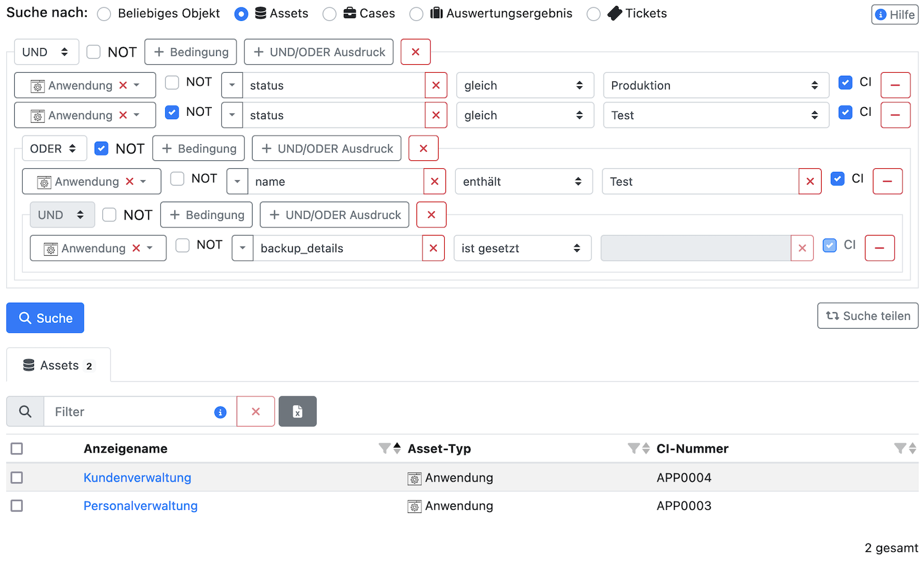Uncheck NOT on the status equals Test row
The width and height of the screenshot is (924, 561).
point(172,112)
